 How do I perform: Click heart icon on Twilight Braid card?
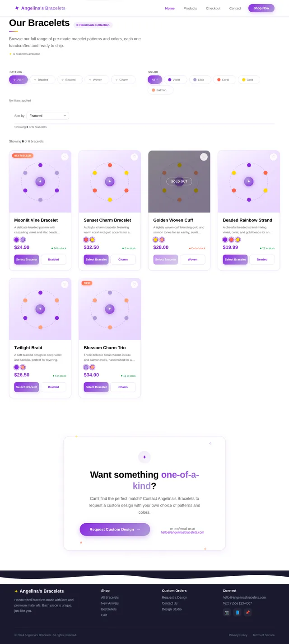[x=65, y=284]
